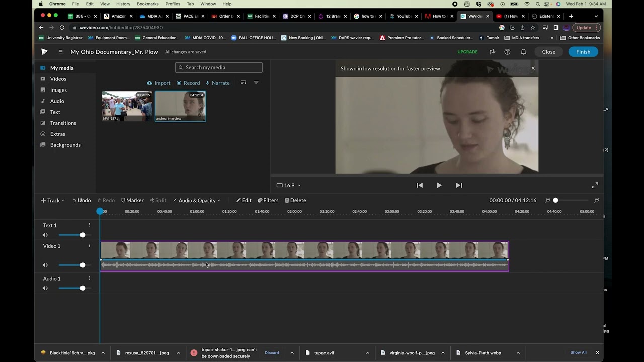Open the 16:9 aspect ratio dropdown
Viewport: 644px width, 362px height.
point(289,185)
